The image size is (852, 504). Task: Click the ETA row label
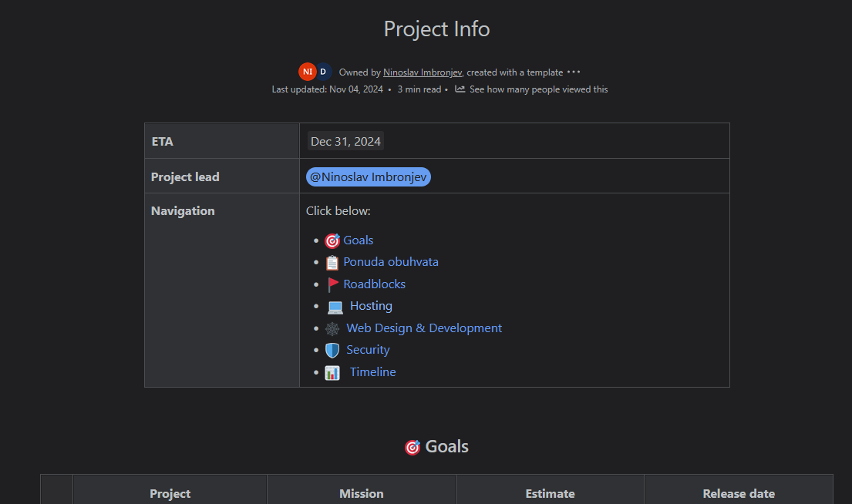(x=162, y=141)
